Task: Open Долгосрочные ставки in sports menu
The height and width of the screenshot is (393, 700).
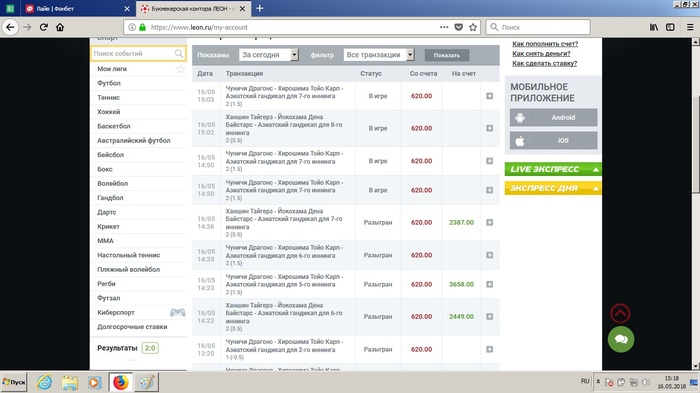Action: 132,327
